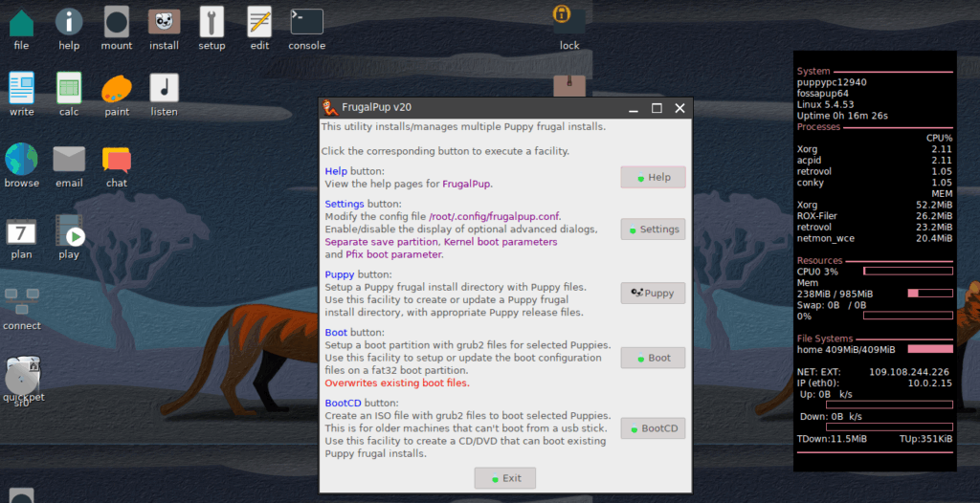
Task: Click external IP '109.108.244.226' text
Action: click(x=909, y=372)
